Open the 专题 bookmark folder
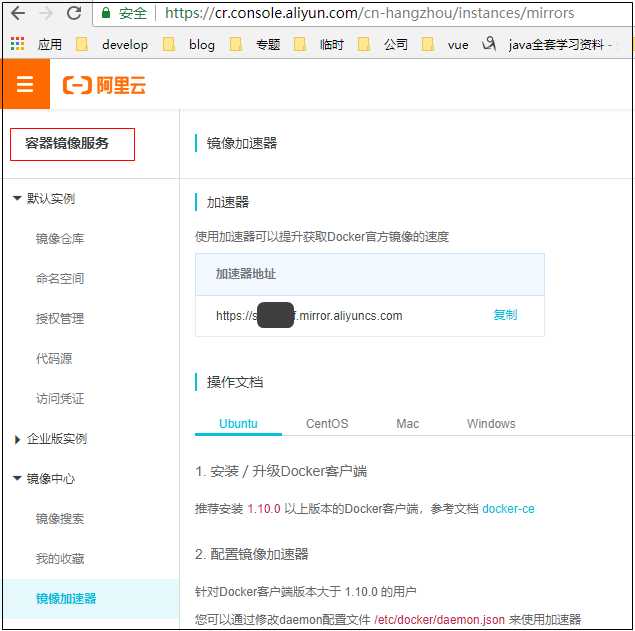Screen dimensions: 635x631 coord(254,44)
